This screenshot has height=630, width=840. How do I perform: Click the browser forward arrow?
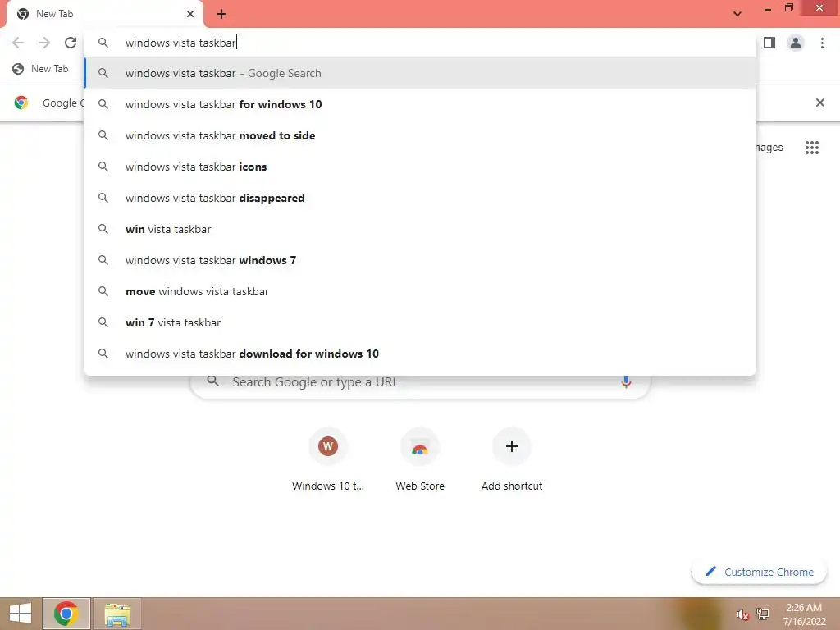[x=44, y=43]
